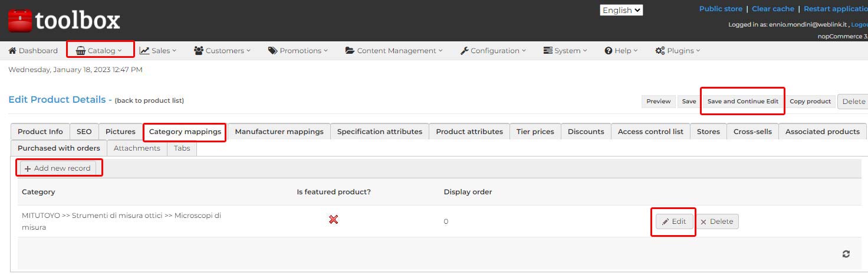This screenshot has height=277, width=868.
Task: Click the Customers people icon
Action: (x=199, y=51)
